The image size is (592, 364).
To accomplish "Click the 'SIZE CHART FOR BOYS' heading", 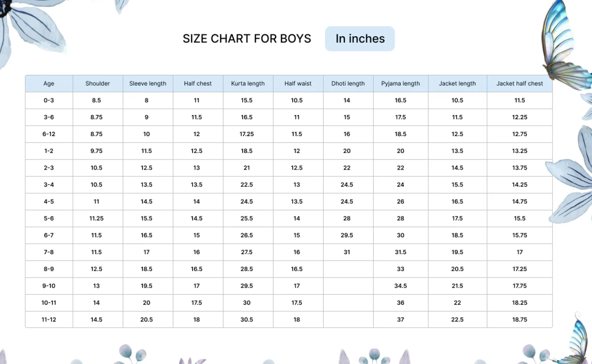I will point(247,39).
